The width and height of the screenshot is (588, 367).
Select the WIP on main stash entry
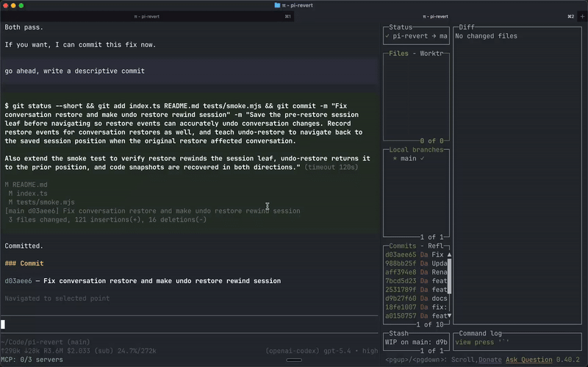[x=416, y=342]
